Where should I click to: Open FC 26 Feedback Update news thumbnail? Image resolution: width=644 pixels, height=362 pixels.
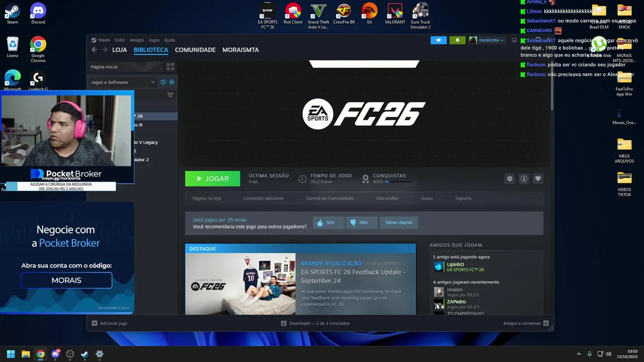point(240,284)
